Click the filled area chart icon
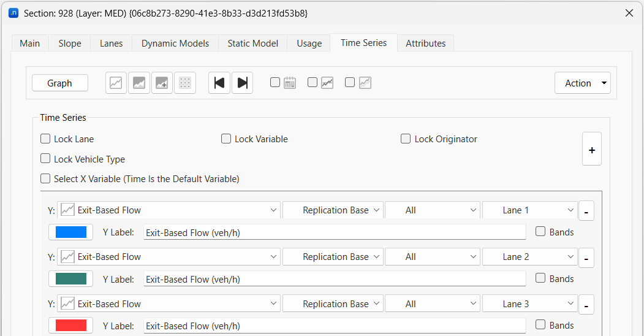 coord(139,83)
